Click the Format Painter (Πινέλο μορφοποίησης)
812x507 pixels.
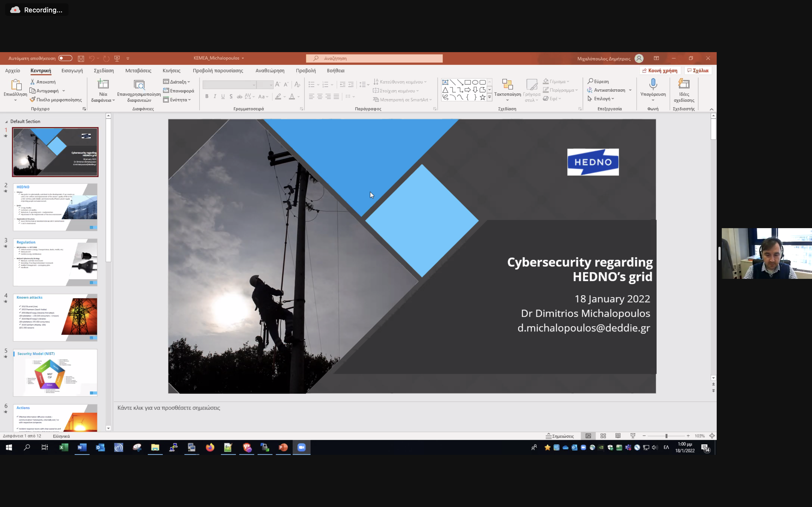56,100
